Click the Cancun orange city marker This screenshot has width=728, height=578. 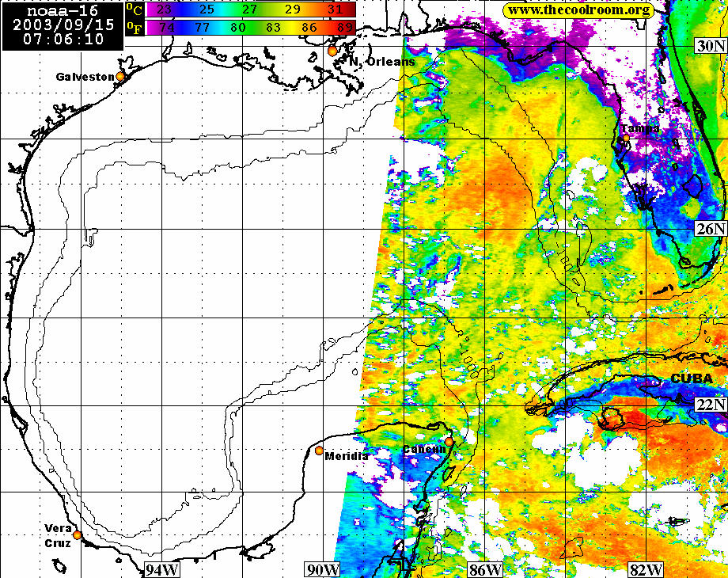(449, 442)
